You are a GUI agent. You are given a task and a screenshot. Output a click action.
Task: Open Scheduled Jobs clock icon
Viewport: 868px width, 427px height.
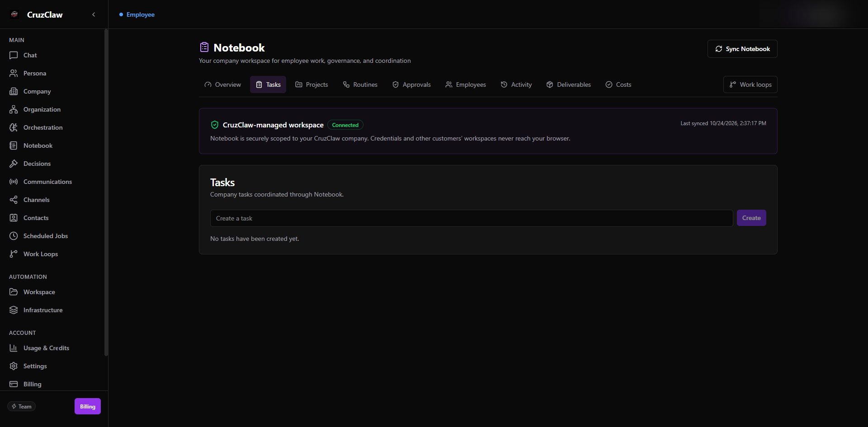(x=14, y=236)
